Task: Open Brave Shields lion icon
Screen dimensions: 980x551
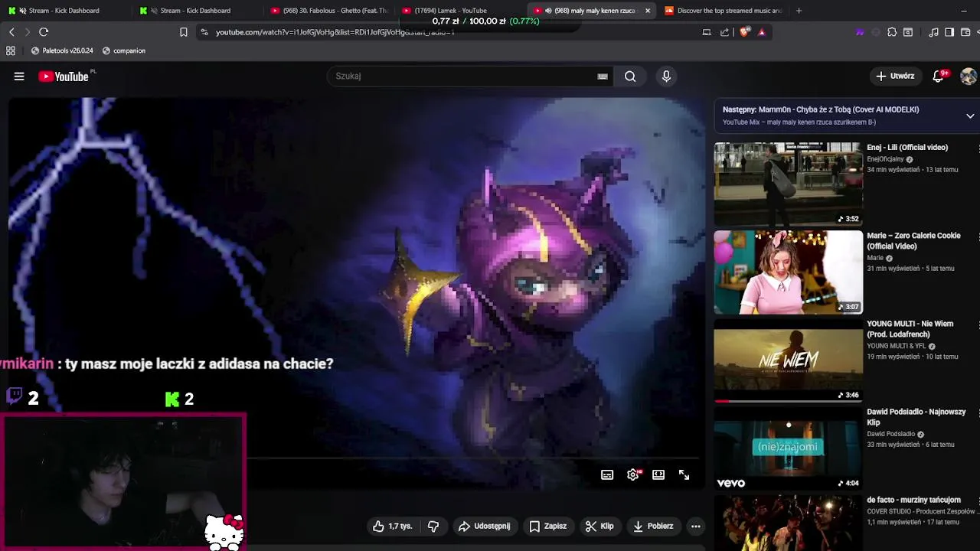Action: click(744, 32)
